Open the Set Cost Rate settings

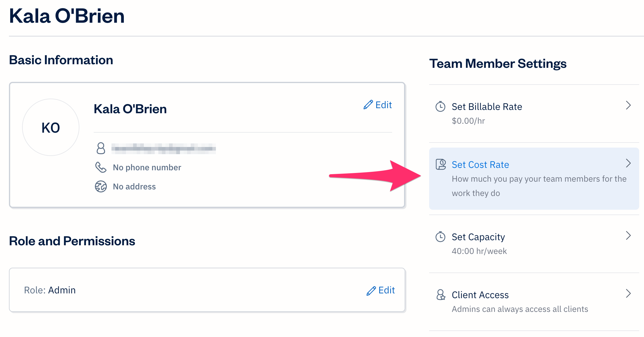480,164
